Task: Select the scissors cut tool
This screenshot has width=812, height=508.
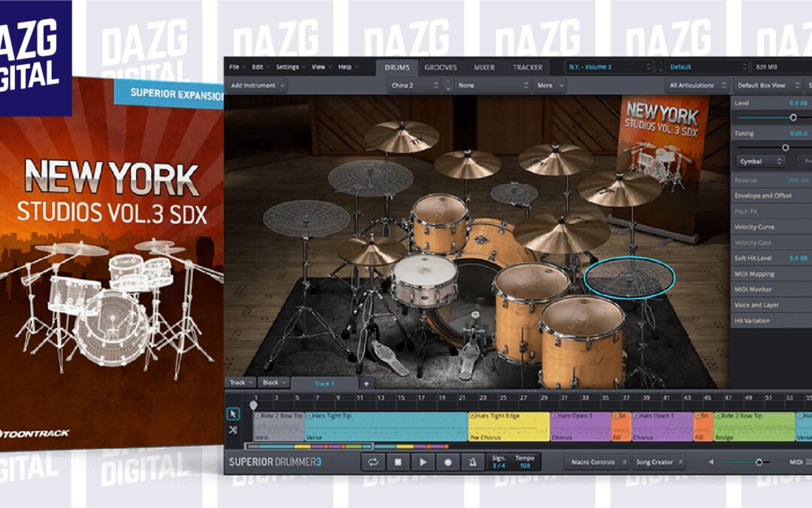Action: click(233, 430)
